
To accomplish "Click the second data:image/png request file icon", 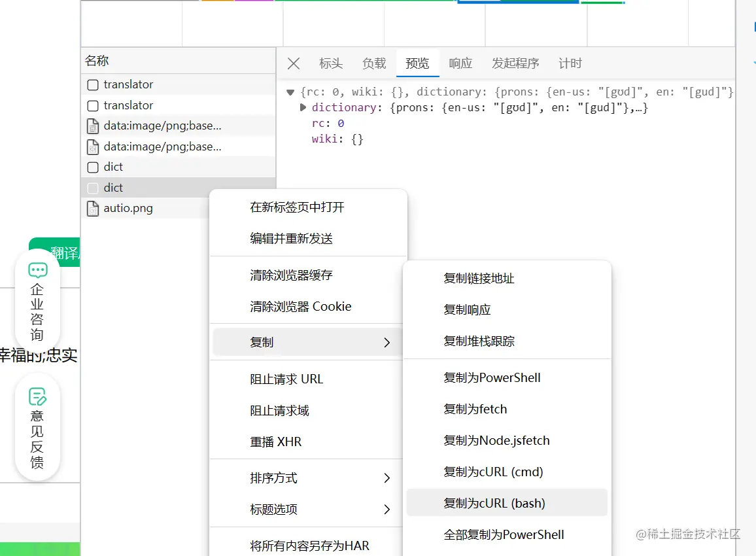I will coord(93,147).
